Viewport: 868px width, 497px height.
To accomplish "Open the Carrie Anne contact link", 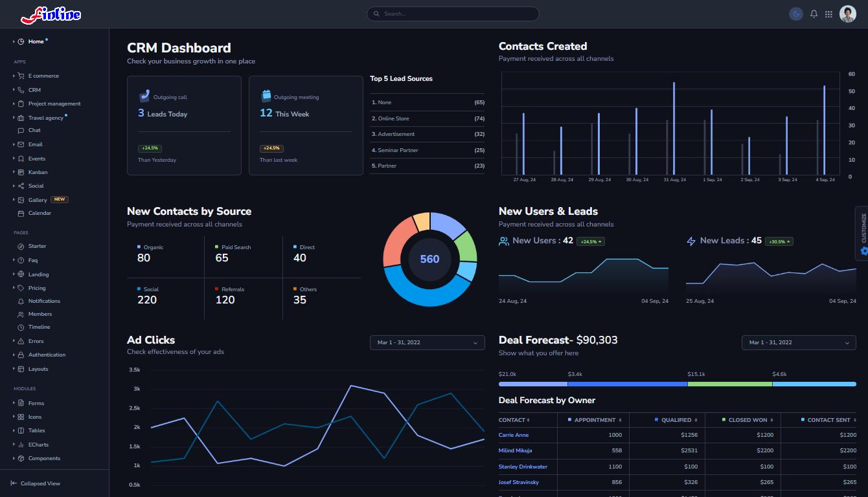I will pyautogui.click(x=514, y=435).
